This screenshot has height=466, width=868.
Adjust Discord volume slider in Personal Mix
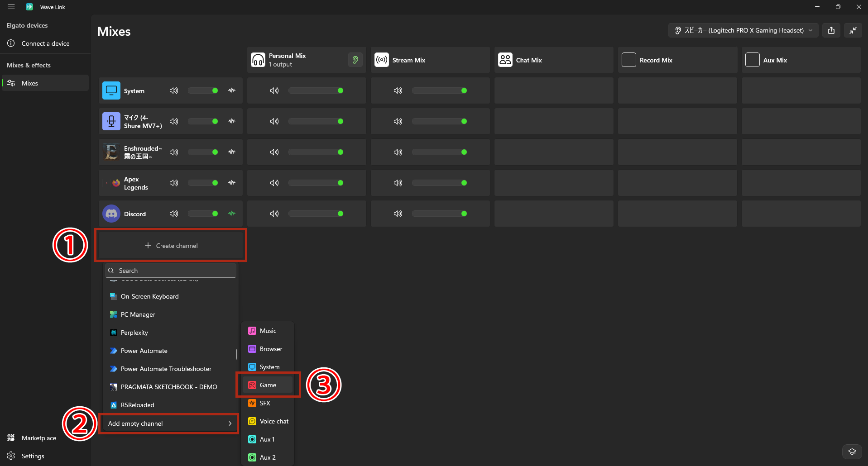[x=316, y=214]
